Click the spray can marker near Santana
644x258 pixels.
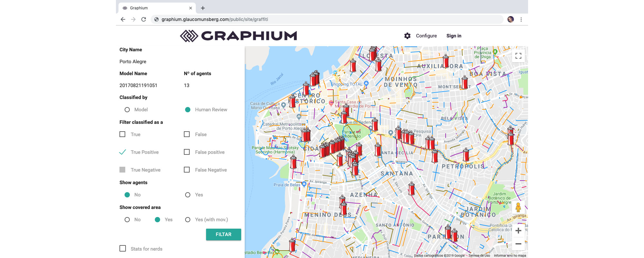(x=412, y=189)
